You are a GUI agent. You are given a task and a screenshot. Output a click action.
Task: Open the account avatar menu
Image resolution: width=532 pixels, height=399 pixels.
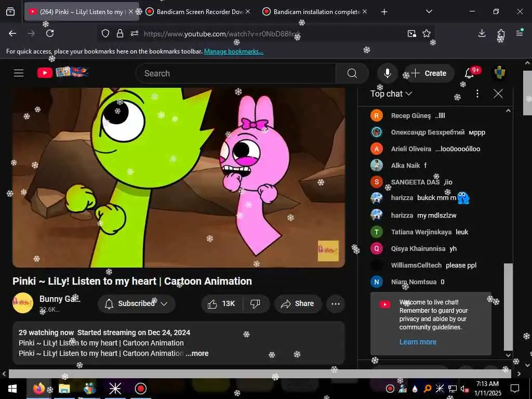tap(499, 73)
